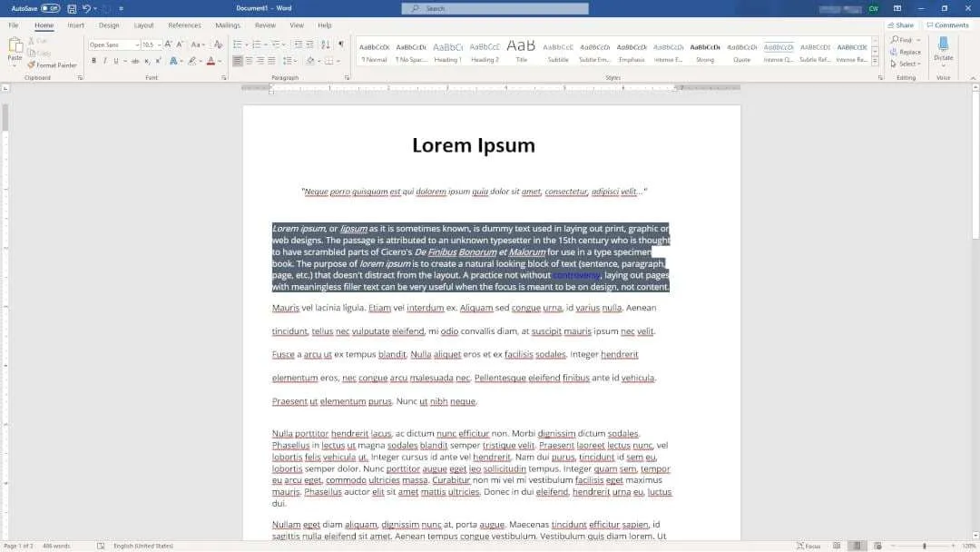980x552 pixels.
Task: Open the Change Case dropdown
Action: (x=198, y=44)
